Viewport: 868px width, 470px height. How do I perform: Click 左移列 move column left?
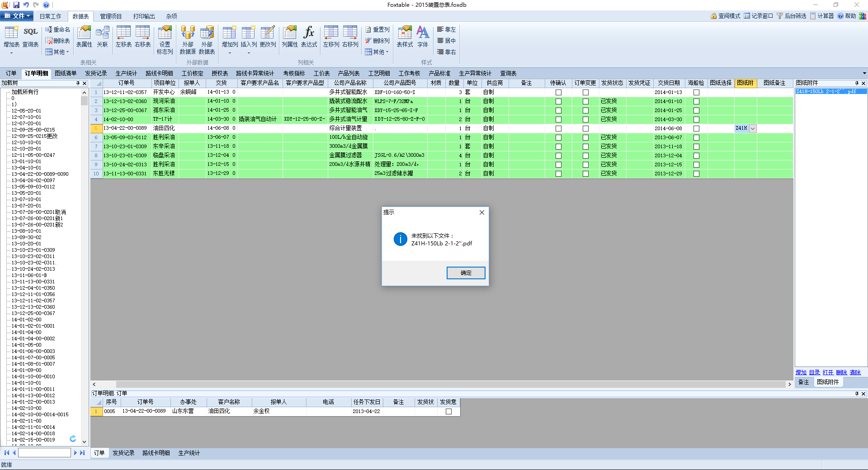tap(331, 37)
